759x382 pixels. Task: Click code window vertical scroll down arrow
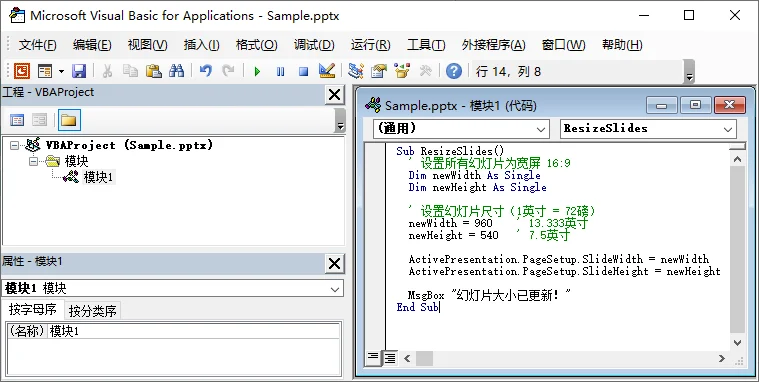(737, 342)
